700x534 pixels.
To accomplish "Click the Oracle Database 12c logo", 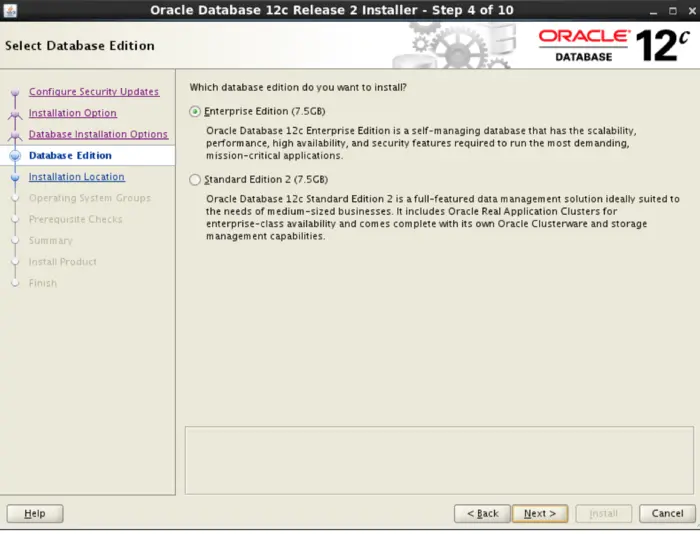I will 614,45.
